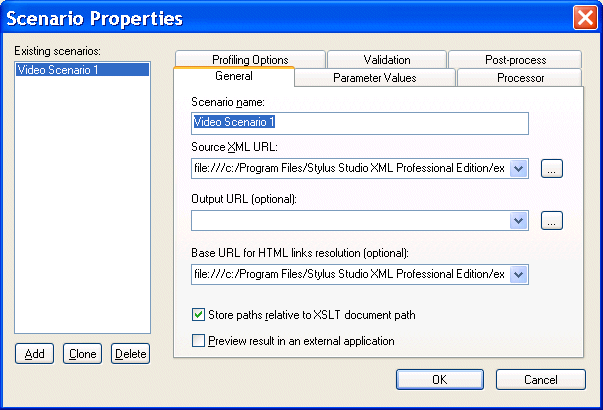Select the Parameter Values tab
The image size is (603, 410).
(x=374, y=78)
